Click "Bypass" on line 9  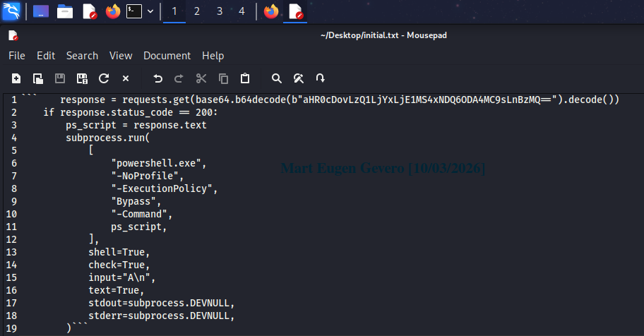[133, 202]
